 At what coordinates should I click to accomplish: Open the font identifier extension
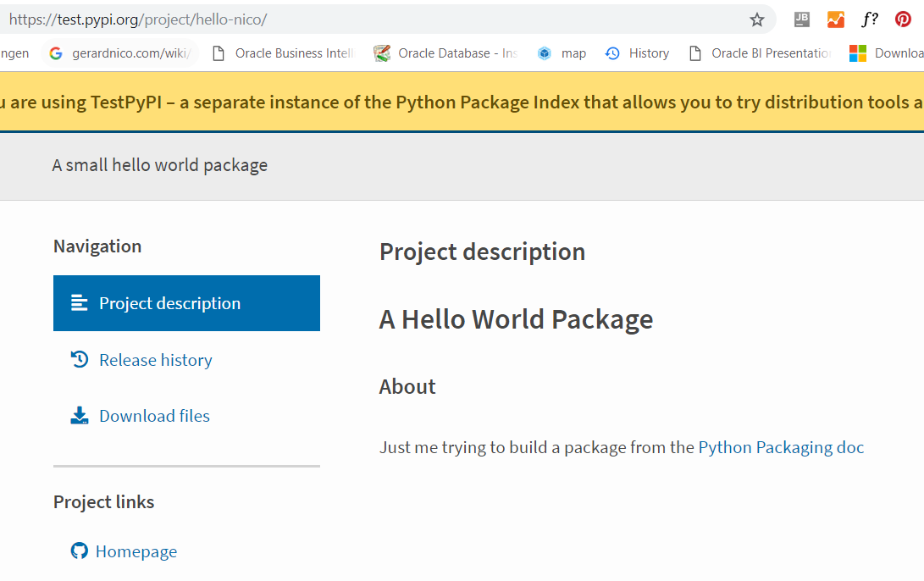point(869,19)
